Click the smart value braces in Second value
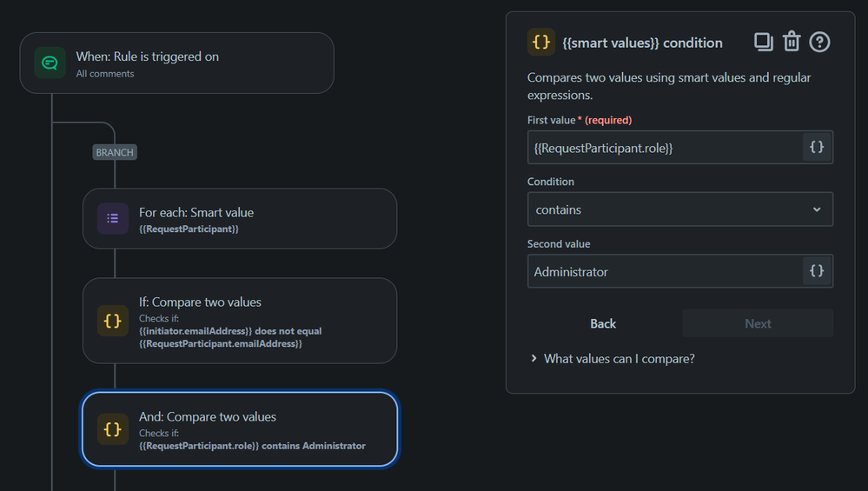 coord(817,270)
